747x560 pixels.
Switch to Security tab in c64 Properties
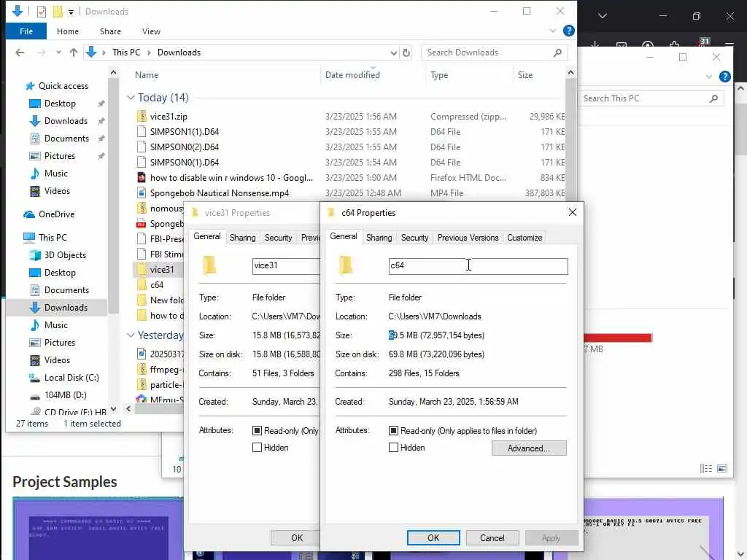tap(414, 238)
